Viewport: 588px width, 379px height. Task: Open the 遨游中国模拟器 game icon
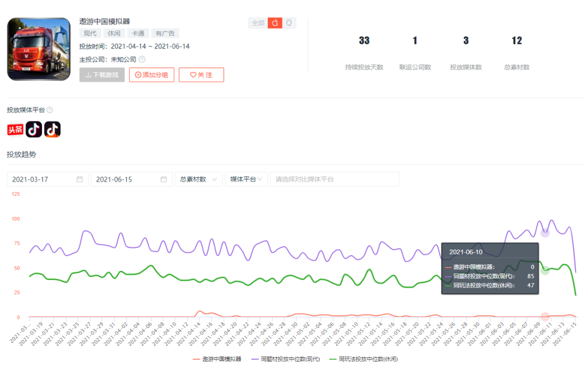39,49
